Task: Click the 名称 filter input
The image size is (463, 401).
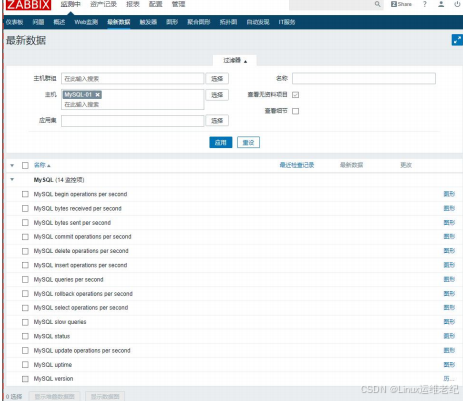Action: point(364,79)
